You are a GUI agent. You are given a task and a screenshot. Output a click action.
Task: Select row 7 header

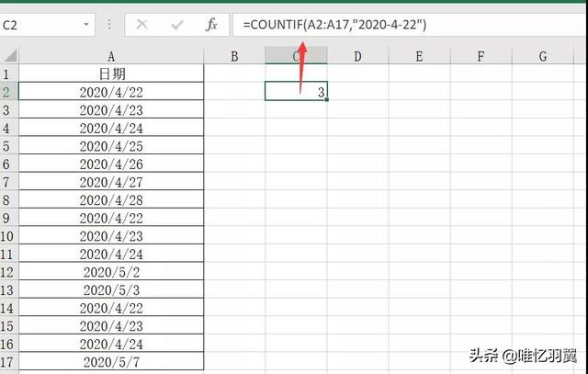coord(8,182)
